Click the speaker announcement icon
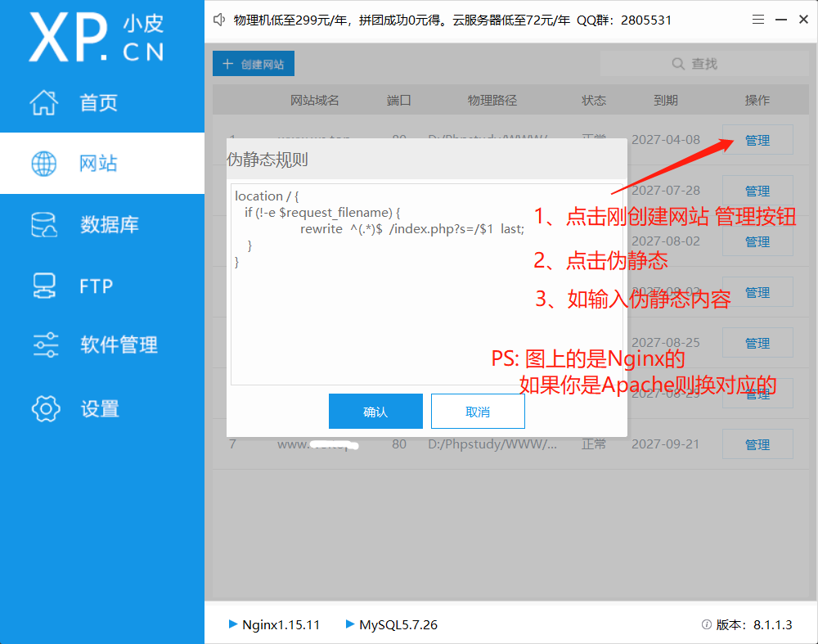 point(219,20)
